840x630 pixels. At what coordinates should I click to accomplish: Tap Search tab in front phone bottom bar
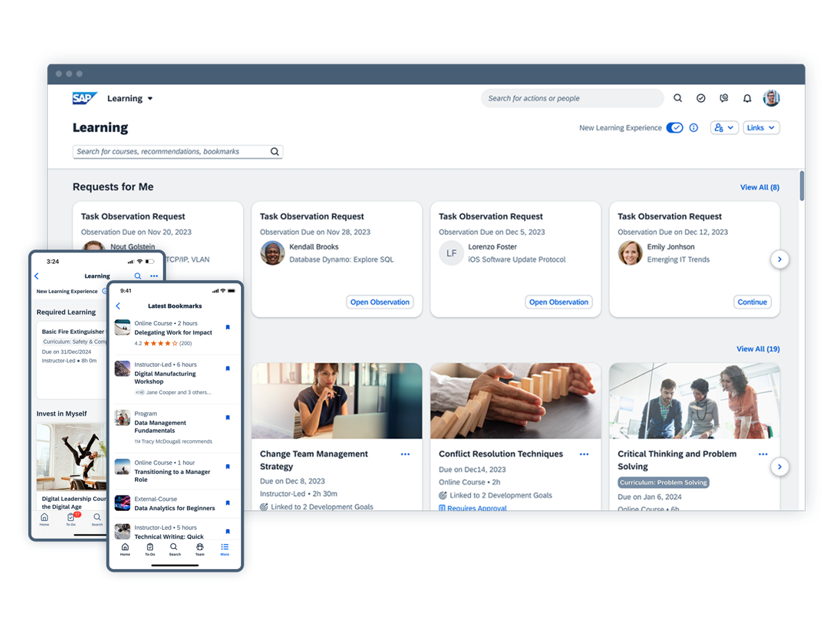[175, 549]
